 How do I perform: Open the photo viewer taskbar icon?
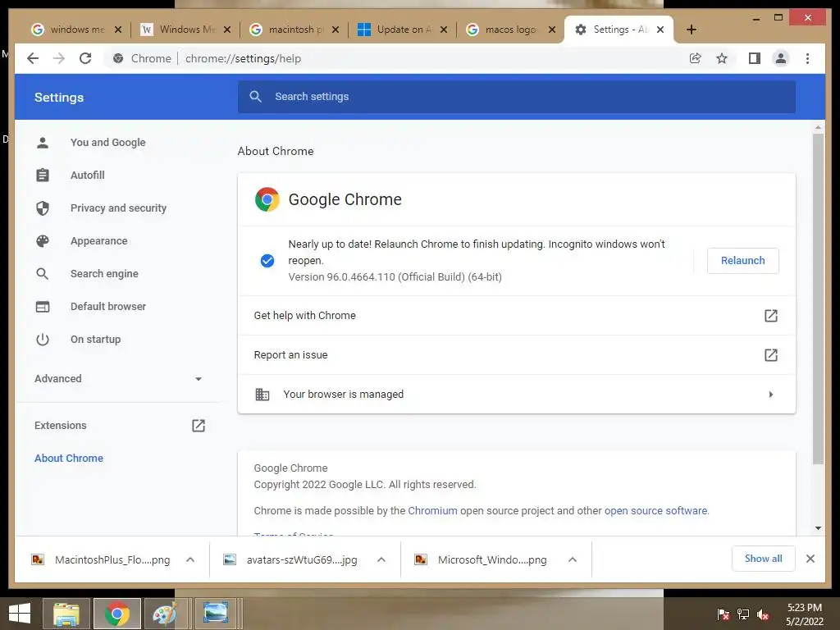pos(216,614)
